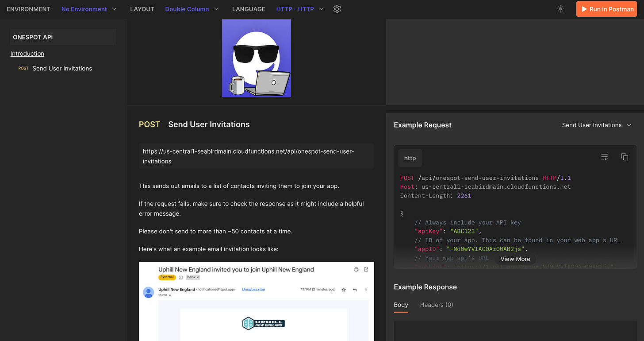This screenshot has width=644, height=341.
Task: Click the LAYOUT label
Action: coord(142,9)
